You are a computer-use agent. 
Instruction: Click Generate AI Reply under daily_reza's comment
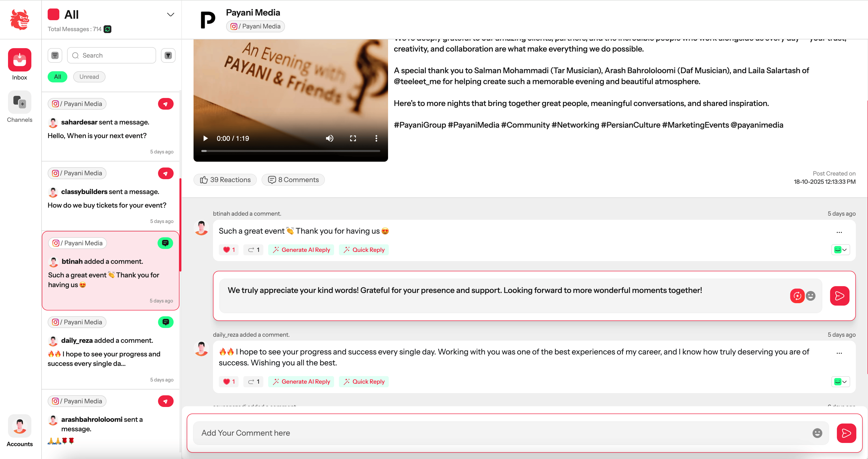pyautogui.click(x=301, y=381)
